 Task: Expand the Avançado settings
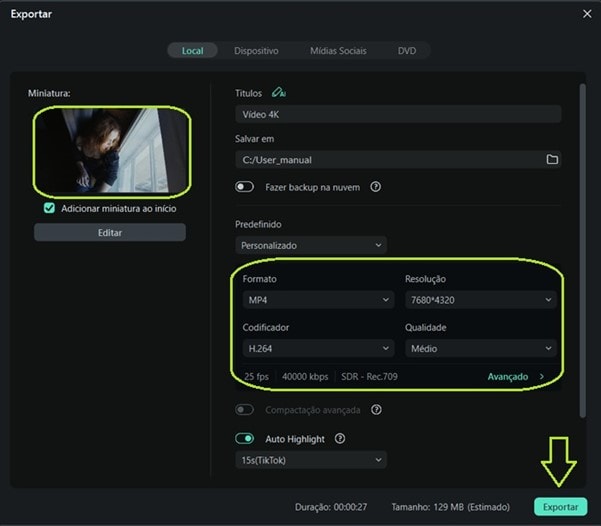pyautogui.click(x=516, y=376)
